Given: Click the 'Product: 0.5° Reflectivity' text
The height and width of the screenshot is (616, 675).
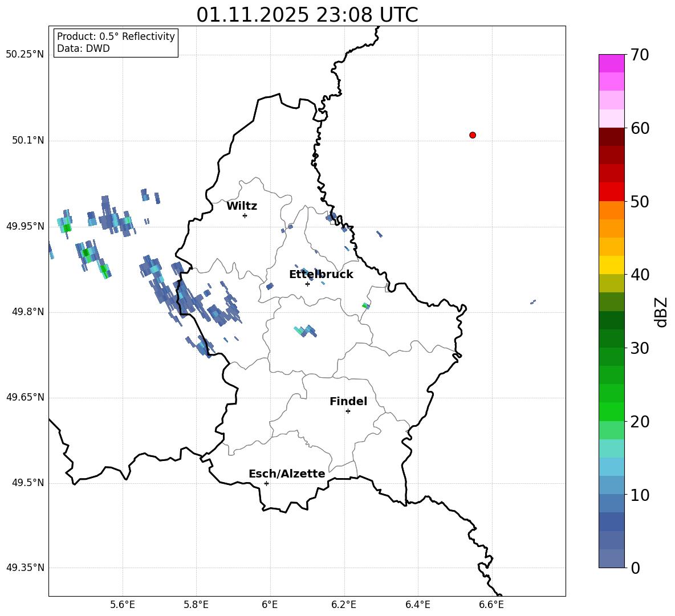Looking at the screenshot, I should 116,36.
